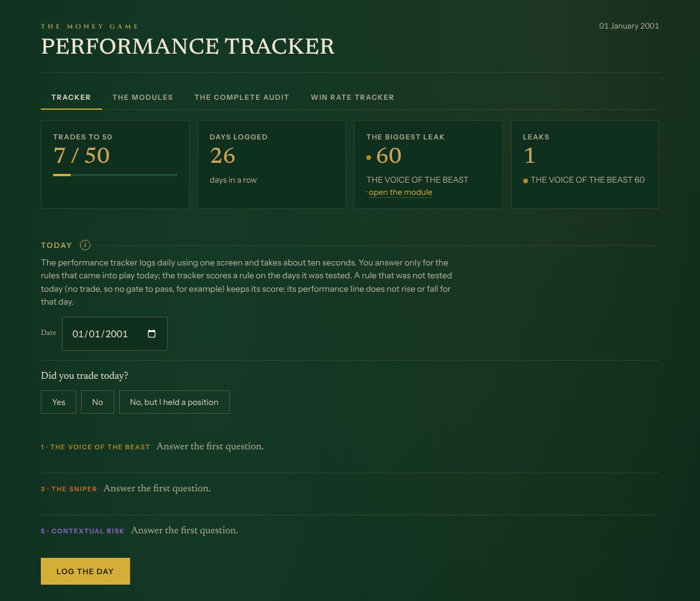Click the Performance Tracker title

(188, 47)
